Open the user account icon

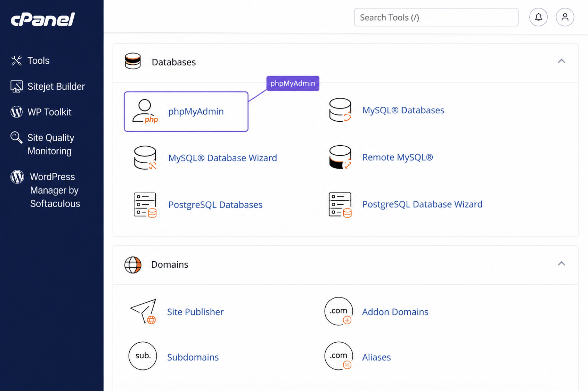[x=565, y=17]
